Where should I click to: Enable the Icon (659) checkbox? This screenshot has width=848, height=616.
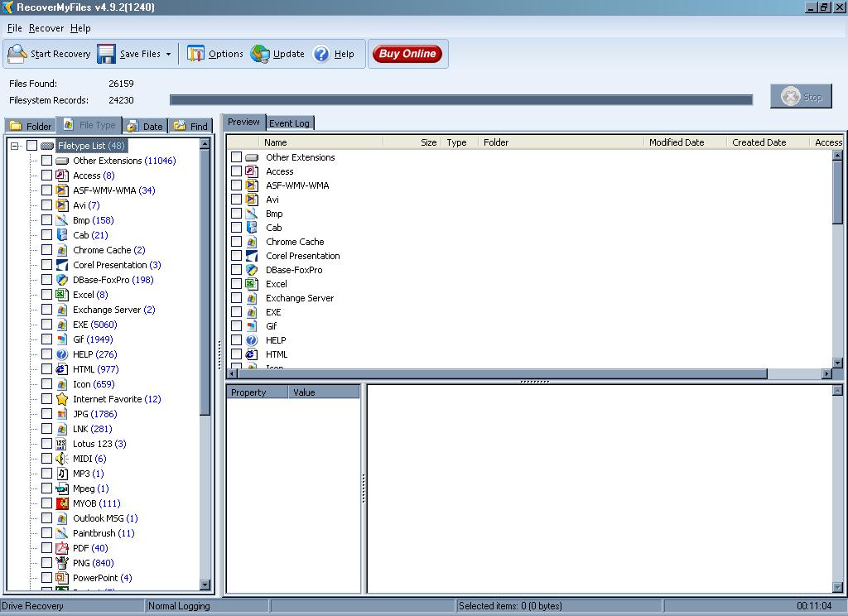(x=47, y=384)
